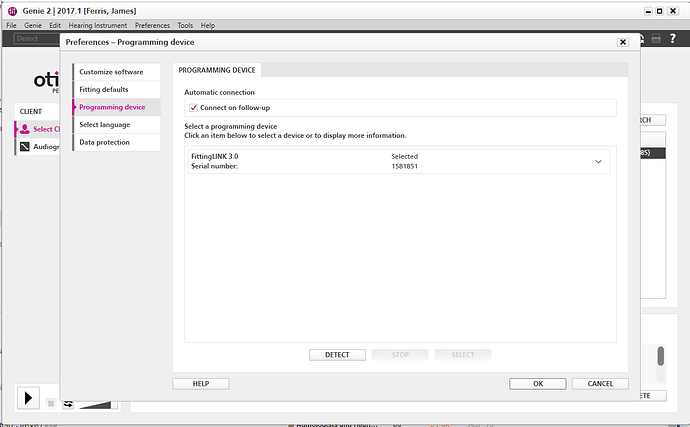This screenshot has height=427, width=690.
Task: Click the Select Client person icon
Action: pos(25,129)
